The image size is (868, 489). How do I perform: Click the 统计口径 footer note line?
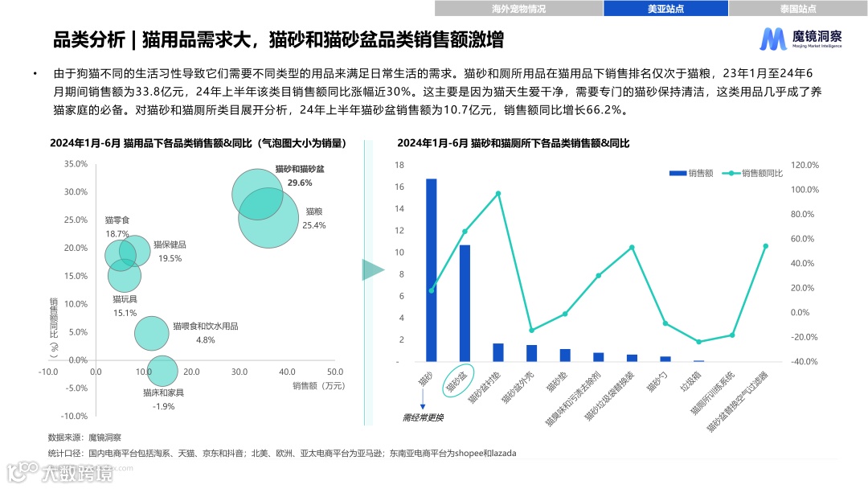[282, 453]
